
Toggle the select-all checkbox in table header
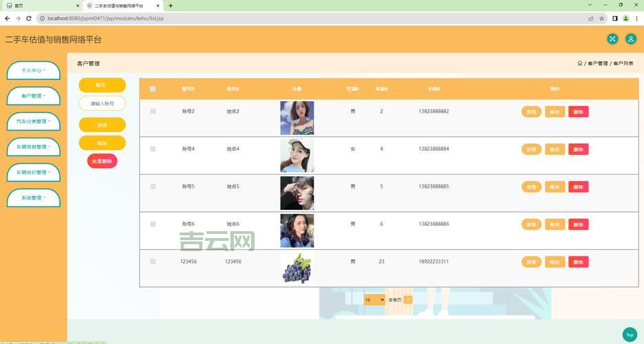153,89
